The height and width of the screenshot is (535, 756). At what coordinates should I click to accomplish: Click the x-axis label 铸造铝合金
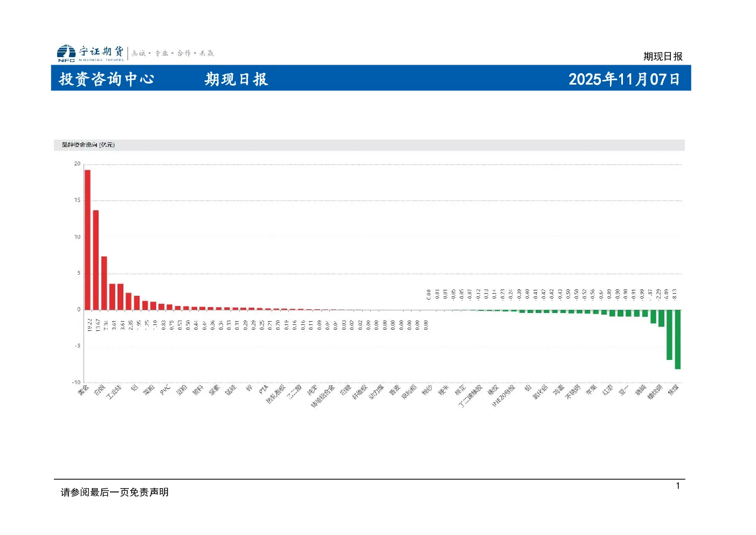tap(323, 396)
